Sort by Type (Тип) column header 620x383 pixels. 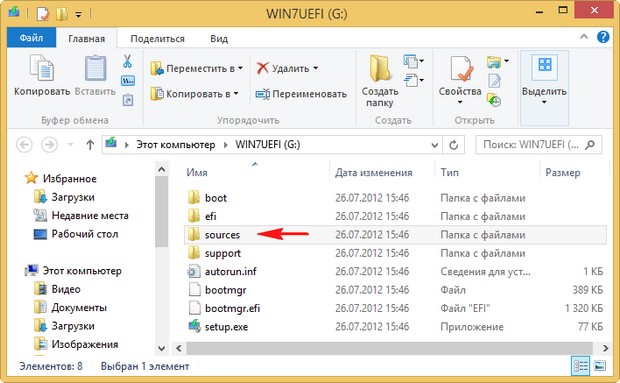(450, 173)
